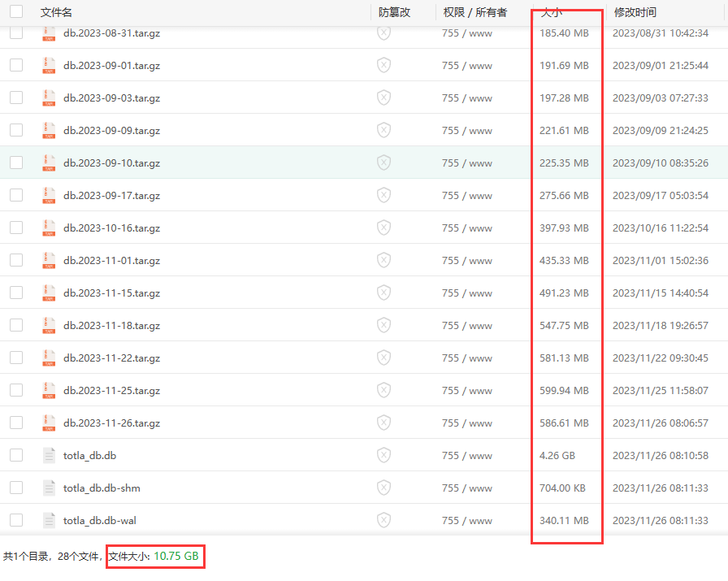Check the box for db.2023-09-03.tar.gz
This screenshot has height=581, width=728.
click(16, 98)
